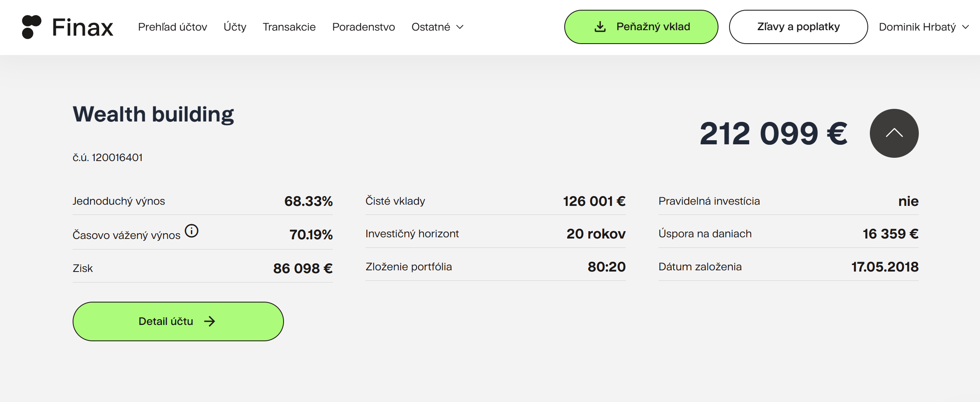The image size is (980, 402).
Task: Click the Finax logo icon
Action: (31, 27)
